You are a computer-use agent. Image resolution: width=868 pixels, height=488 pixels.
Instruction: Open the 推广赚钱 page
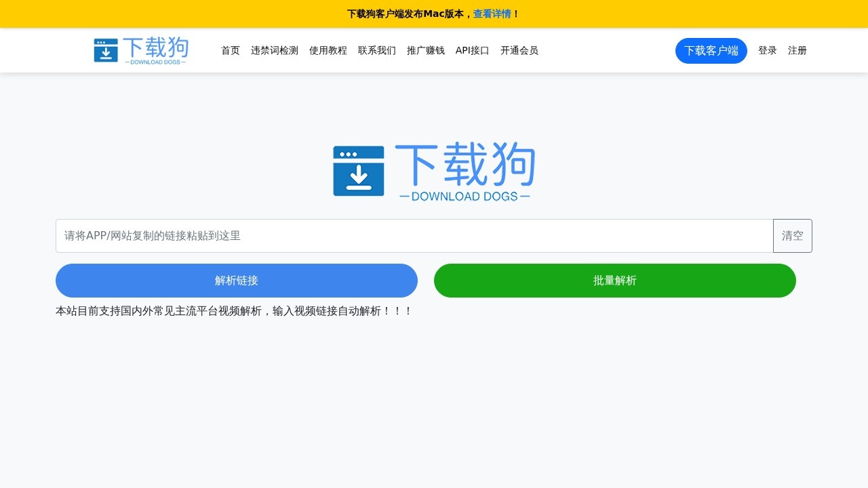[x=425, y=50]
